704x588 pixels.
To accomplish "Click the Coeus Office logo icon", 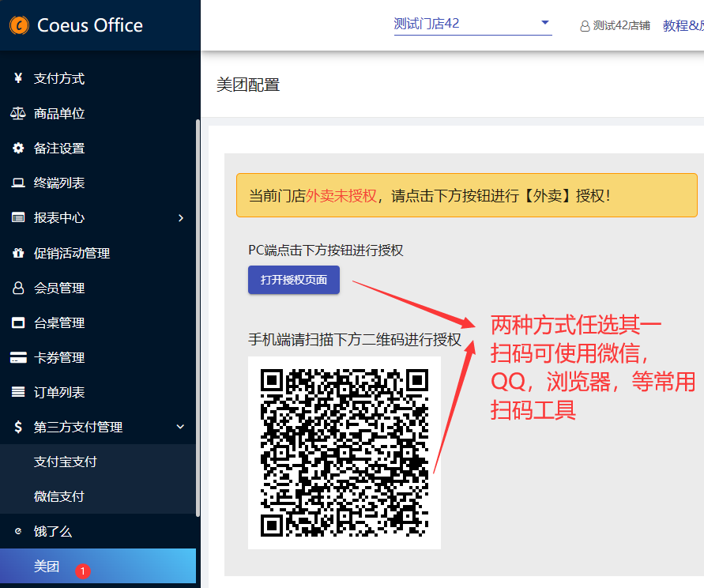I will [x=19, y=25].
